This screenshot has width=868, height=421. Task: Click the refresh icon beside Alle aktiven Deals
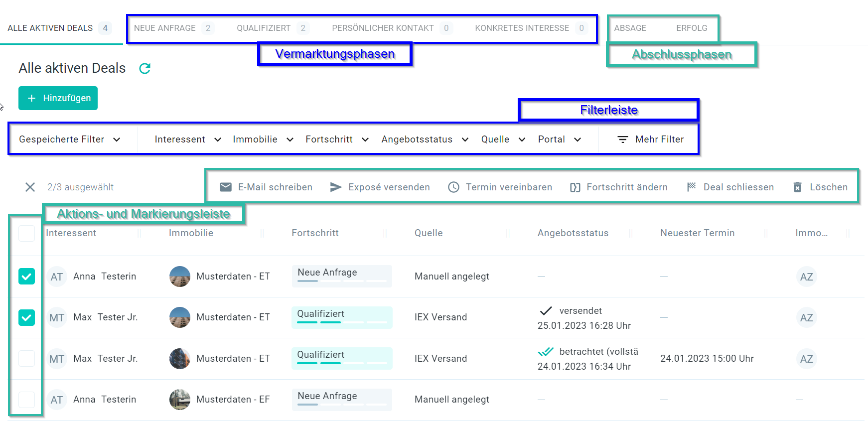(145, 69)
